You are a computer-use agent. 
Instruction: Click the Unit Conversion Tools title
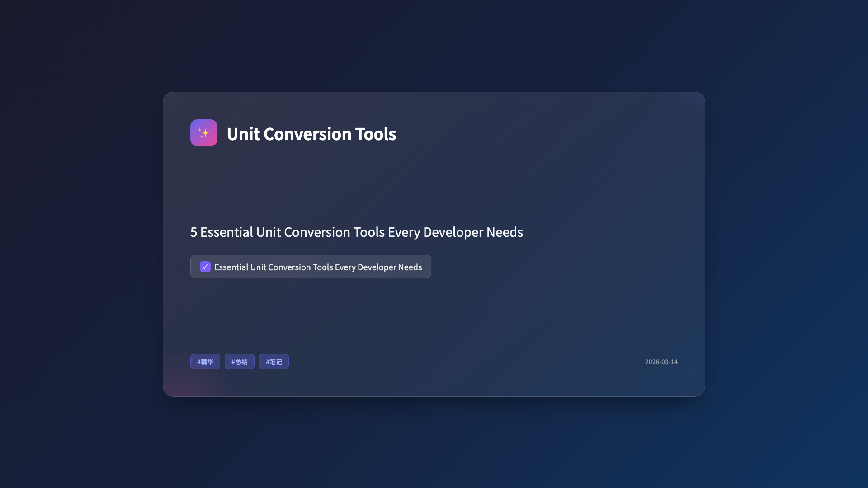pos(311,134)
